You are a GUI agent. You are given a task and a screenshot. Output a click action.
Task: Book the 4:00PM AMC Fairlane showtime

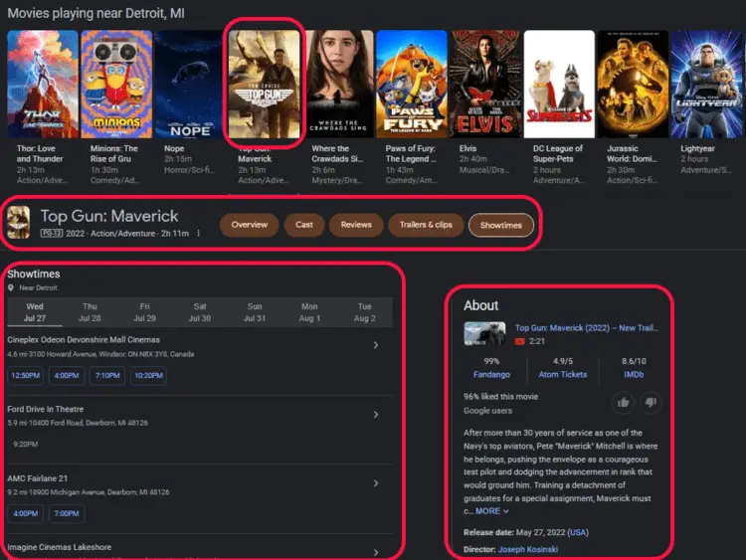(x=25, y=514)
